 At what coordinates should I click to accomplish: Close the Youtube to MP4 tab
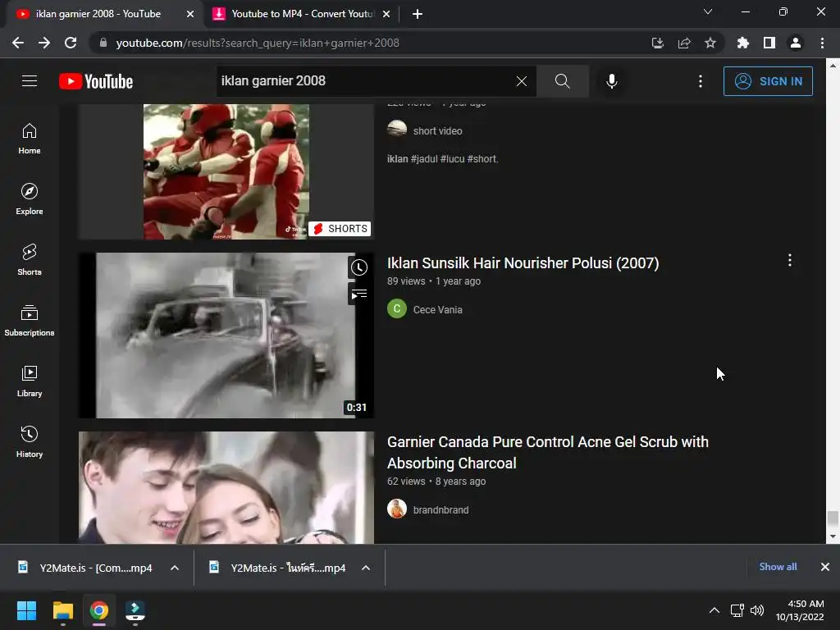click(x=386, y=14)
